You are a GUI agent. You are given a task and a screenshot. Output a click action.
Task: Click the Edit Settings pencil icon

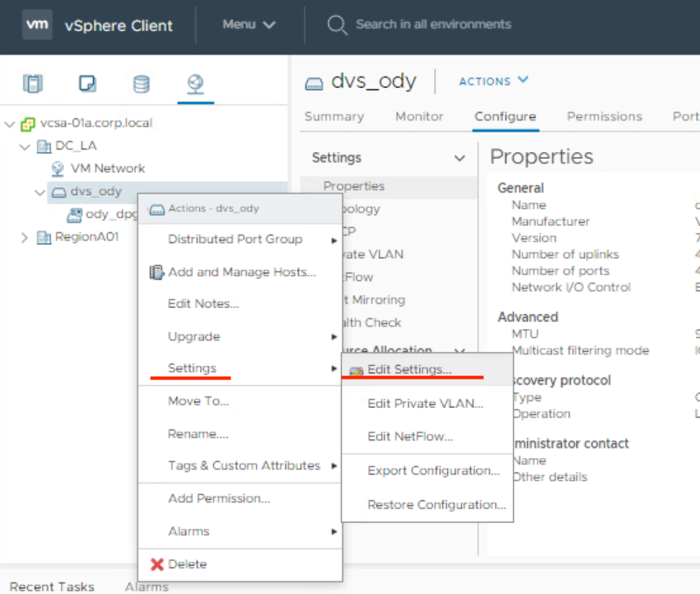[x=356, y=371]
